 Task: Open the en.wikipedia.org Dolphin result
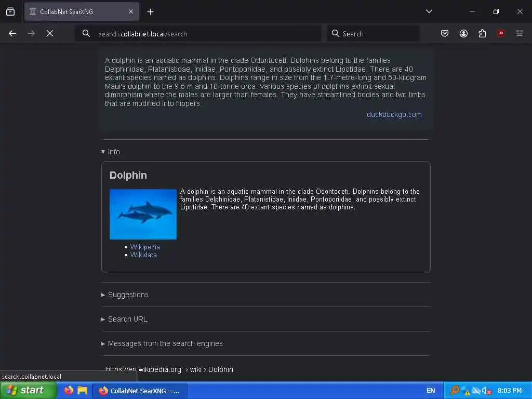[169, 369]
